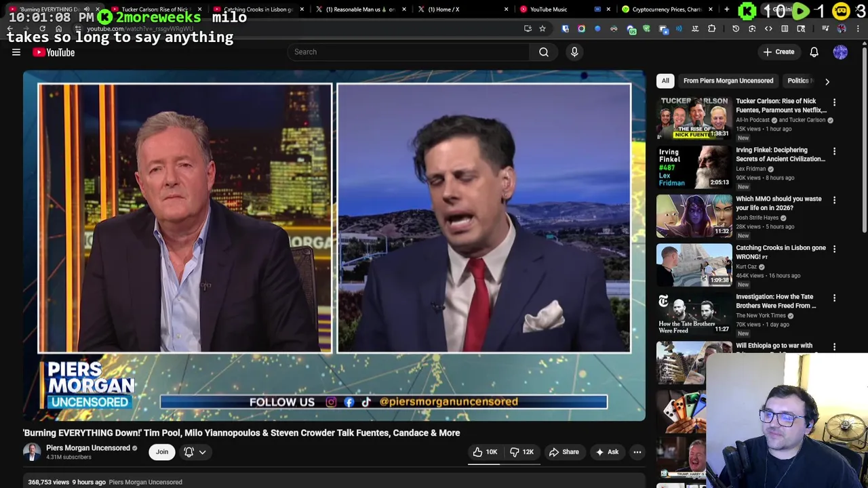Click the Join channel button
This screenshot has height=488, width=868.
coord(162,452)
